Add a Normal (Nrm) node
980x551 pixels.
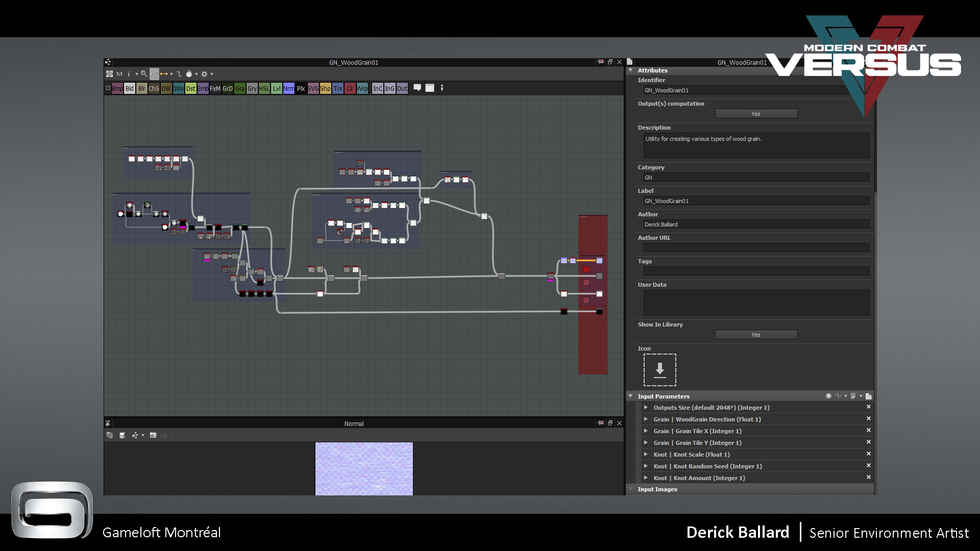tap(288, 88)
